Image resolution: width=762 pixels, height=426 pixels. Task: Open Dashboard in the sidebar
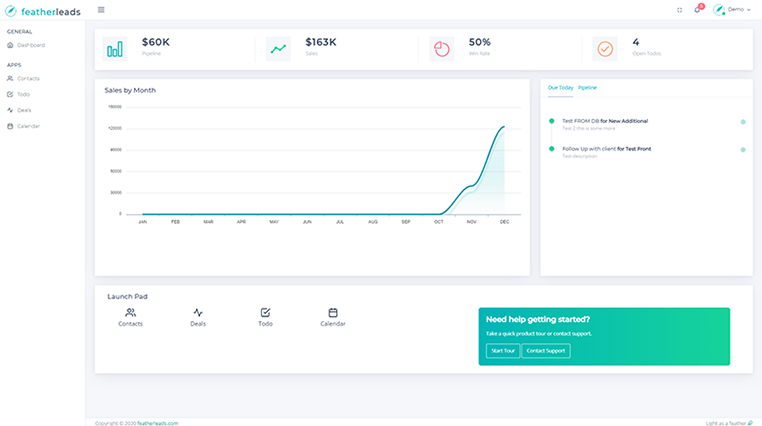pyautogui.click(x=30, y=45)
